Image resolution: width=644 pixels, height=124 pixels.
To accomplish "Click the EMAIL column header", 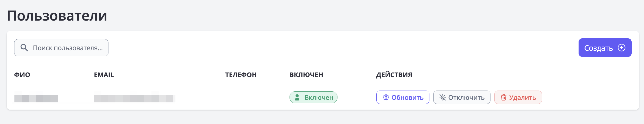I will tap(104, 75).
